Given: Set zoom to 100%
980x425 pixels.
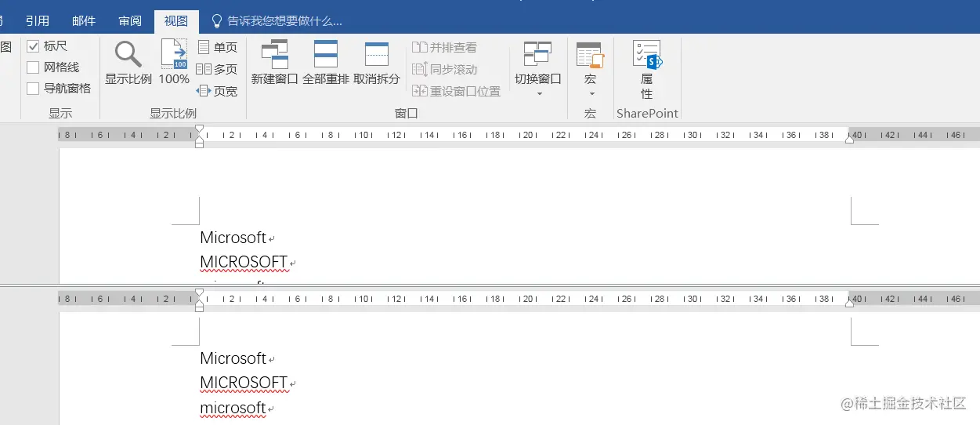Looking at the screenshot, I should [174, 63].
